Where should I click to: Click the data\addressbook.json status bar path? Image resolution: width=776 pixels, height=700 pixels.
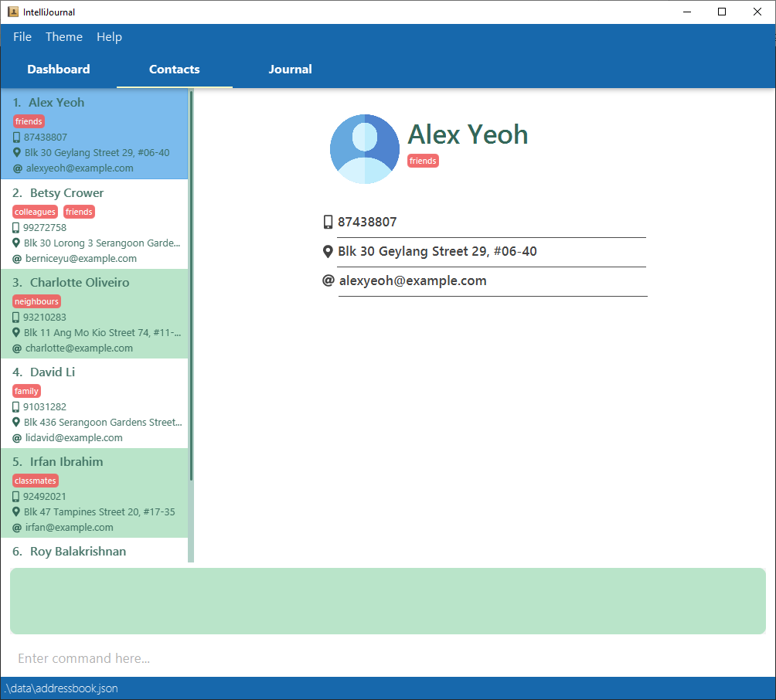61,688
